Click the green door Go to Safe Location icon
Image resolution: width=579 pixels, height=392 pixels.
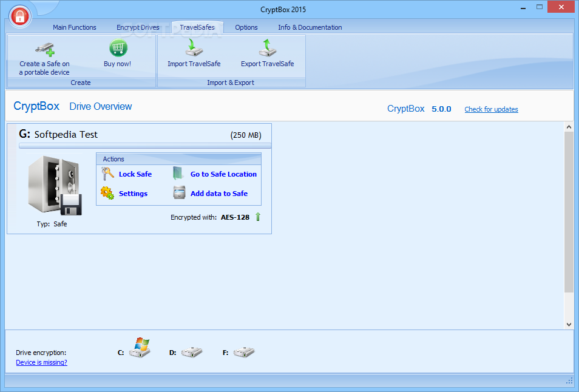point(178,174)
